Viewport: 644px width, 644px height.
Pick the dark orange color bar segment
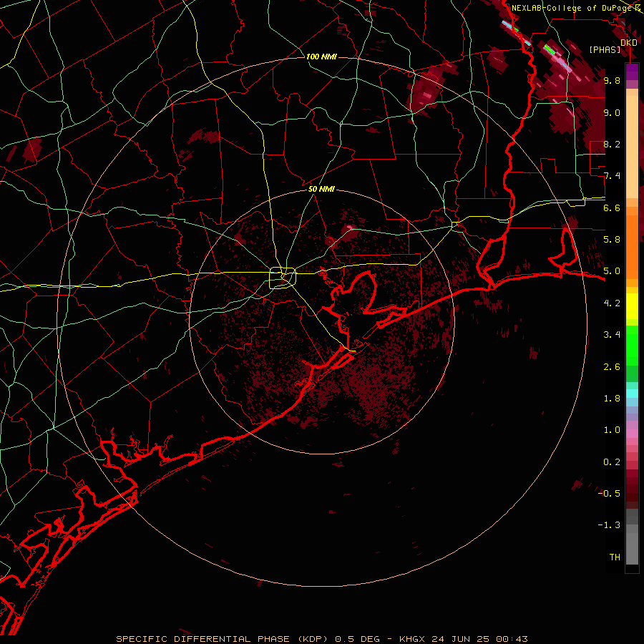pos(632,246)
